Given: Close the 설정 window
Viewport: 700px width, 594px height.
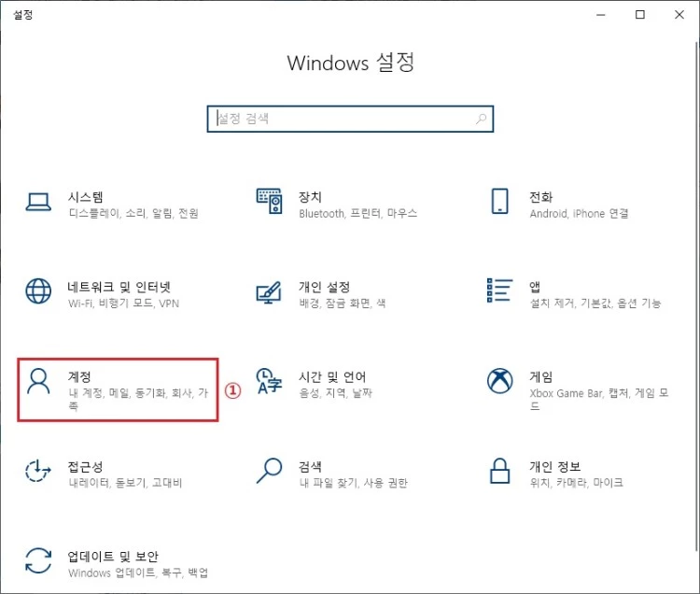Looking at the screenshot, I should pyautogui.click(x=679, y=15).
